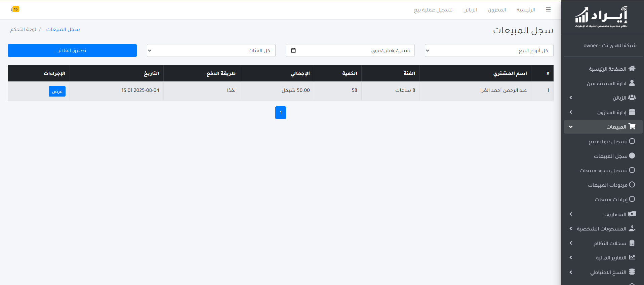Open المخزون in the top navigation

click(497, 10)
